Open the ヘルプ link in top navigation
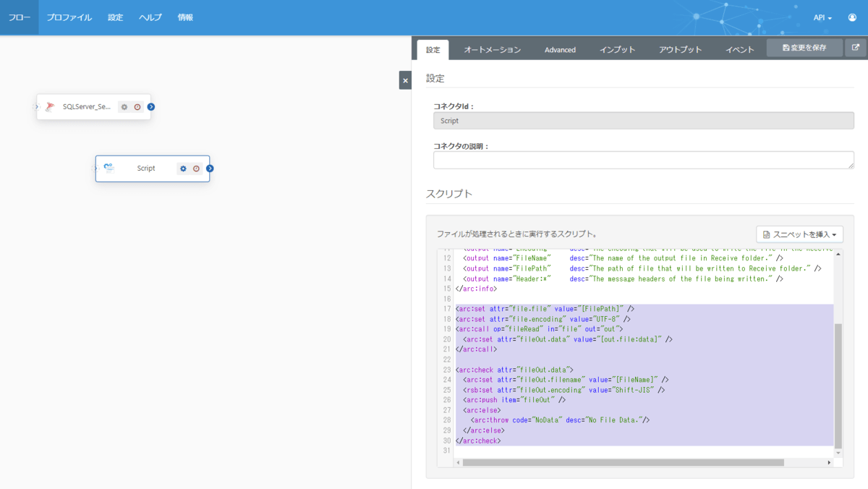Image resolution: width=868 pixels, height=489 pixels. tap(150, 17)
